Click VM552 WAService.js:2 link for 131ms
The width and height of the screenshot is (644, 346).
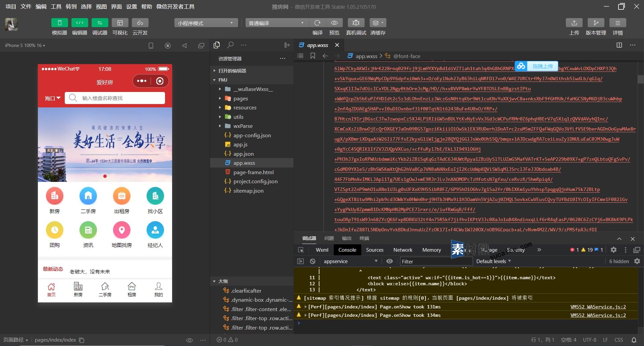(x=598, y=307)
